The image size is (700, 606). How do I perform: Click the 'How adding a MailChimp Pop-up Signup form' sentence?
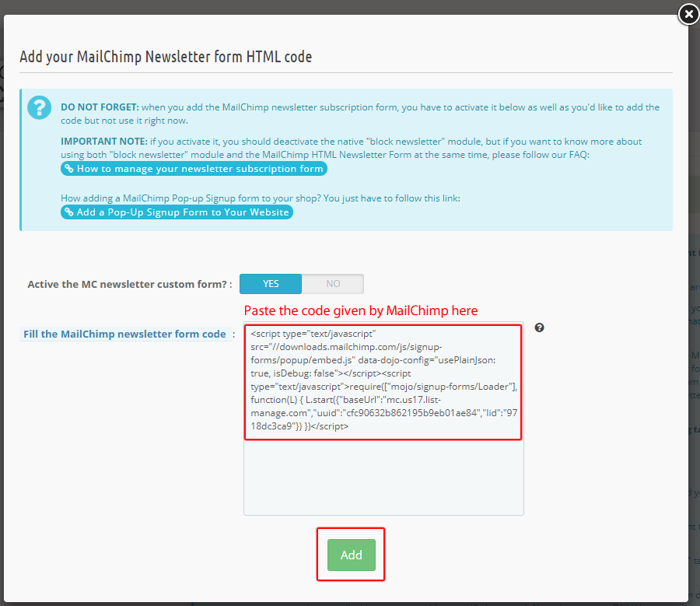[261, 198]
